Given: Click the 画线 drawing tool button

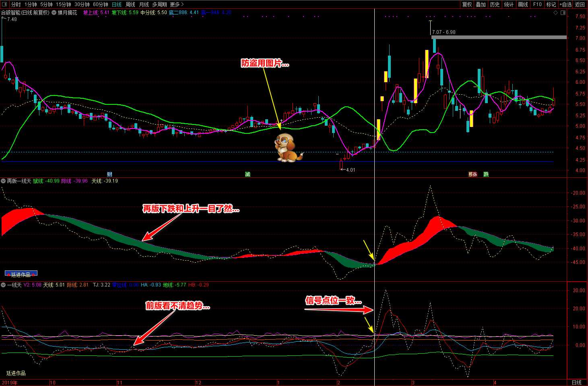Looking at the screenshot, I should pos(523,4).
